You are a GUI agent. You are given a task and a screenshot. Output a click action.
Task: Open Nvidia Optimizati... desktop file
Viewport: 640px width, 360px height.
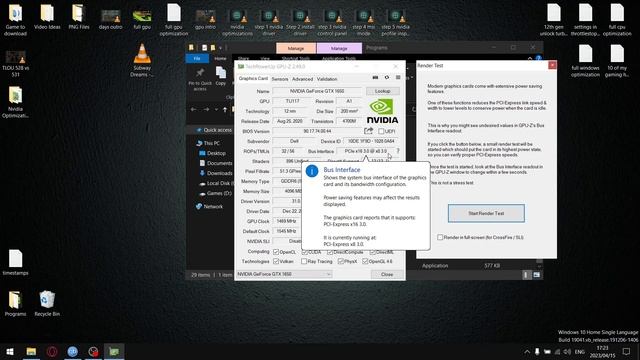(15, 102)
